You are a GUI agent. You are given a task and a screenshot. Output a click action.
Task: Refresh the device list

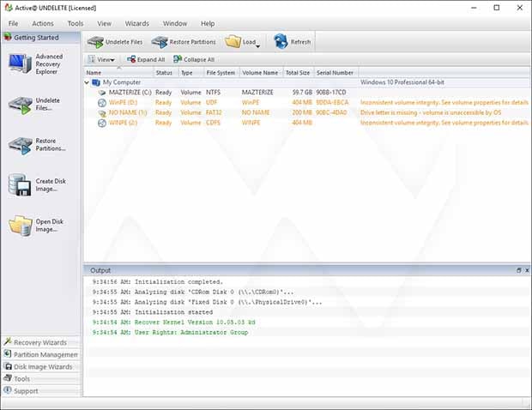tap(292, 42)
